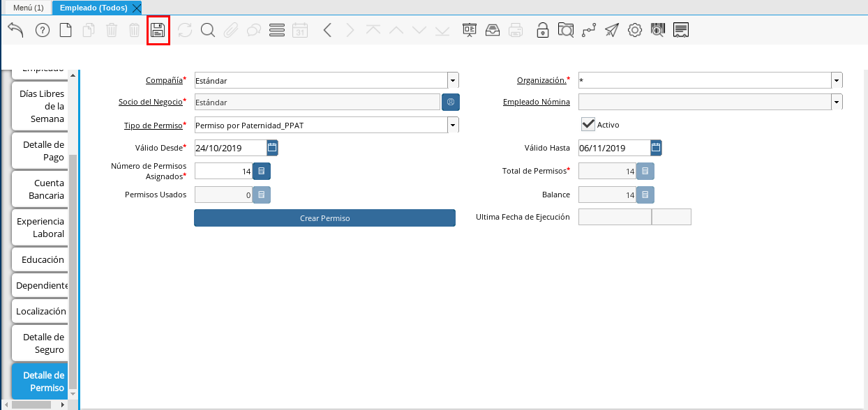868x410 pixels.
Task: Click the Refresh circular arrows icon
Action: (185, 30)
